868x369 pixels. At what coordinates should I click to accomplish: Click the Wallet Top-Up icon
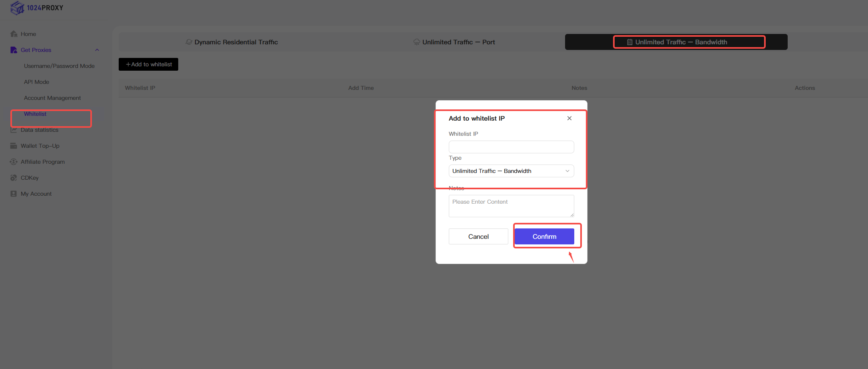pos(14,146)
